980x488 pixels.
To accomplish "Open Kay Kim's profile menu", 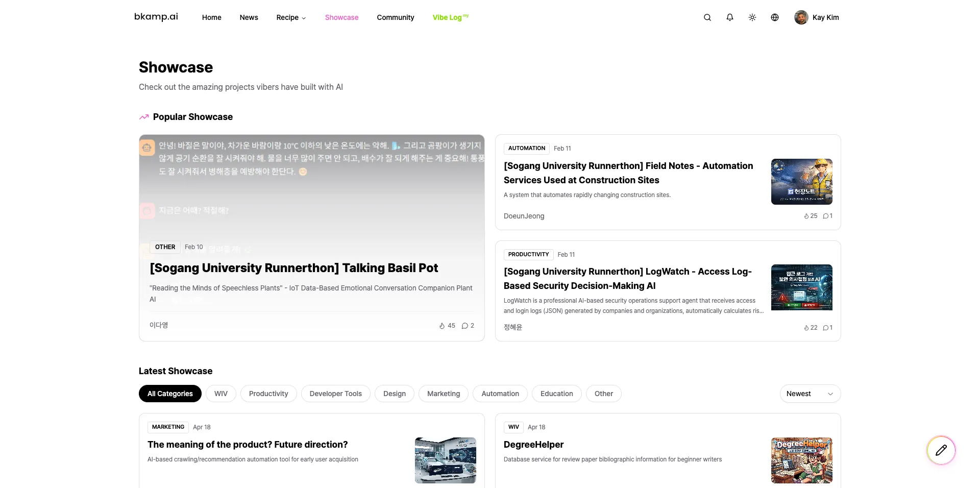I will point(816,17).
